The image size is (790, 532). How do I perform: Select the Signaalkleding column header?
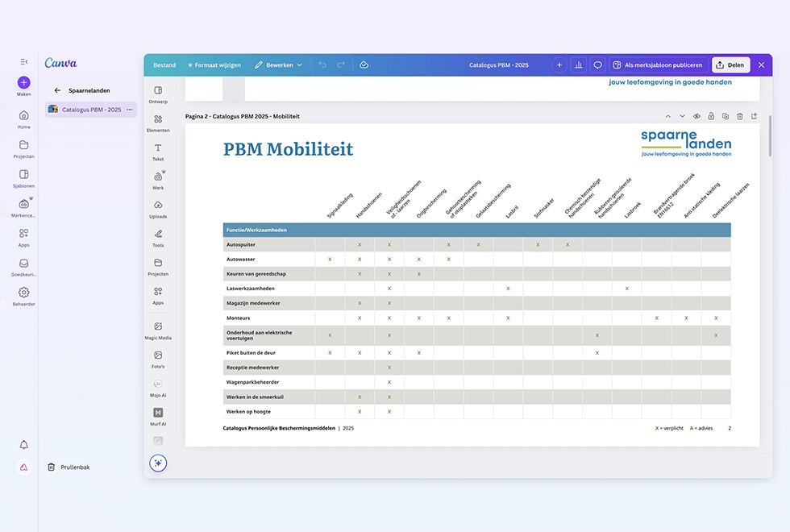(x=340, y=205)
